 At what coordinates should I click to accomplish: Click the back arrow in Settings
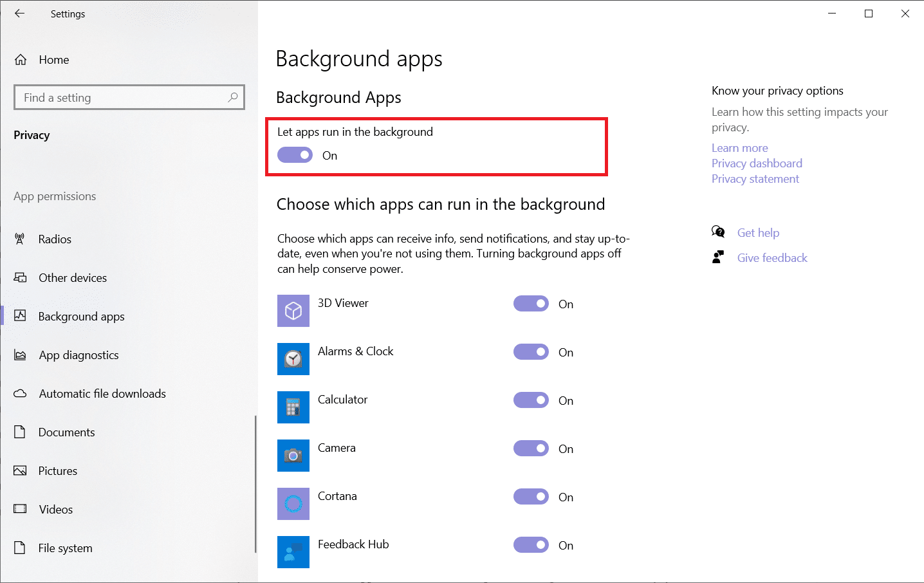[x=19, y=14]
